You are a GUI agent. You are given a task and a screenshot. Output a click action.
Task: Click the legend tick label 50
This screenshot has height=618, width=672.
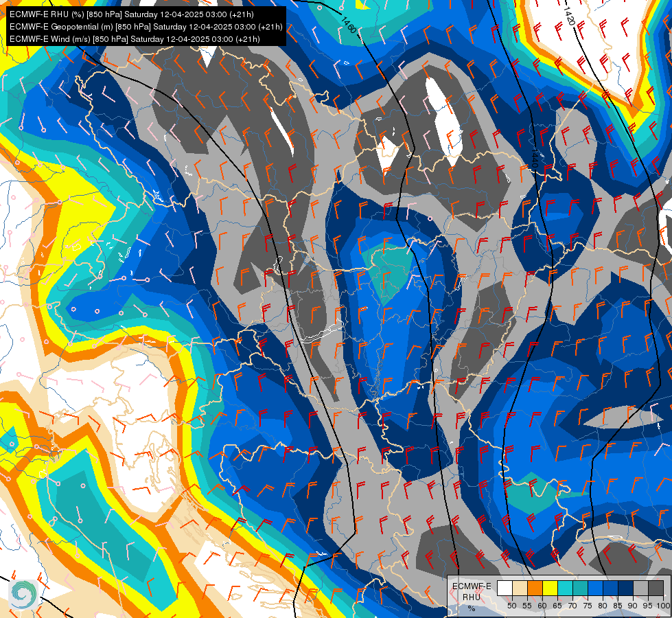[x=511, y=606]
